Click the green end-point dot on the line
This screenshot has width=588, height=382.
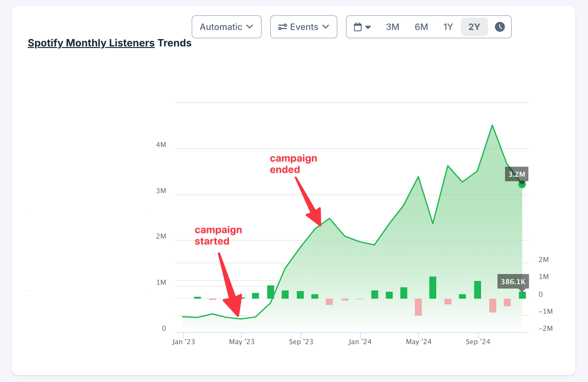[x=522, y=184]
